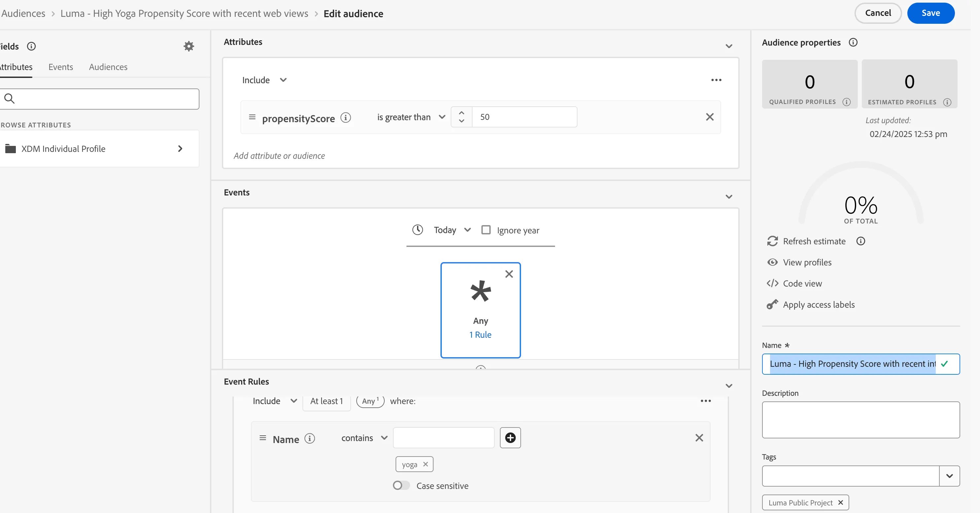980x513 pixels.
Task: Remove the propensityScore attribute row
Action: [x=710, y=117]
